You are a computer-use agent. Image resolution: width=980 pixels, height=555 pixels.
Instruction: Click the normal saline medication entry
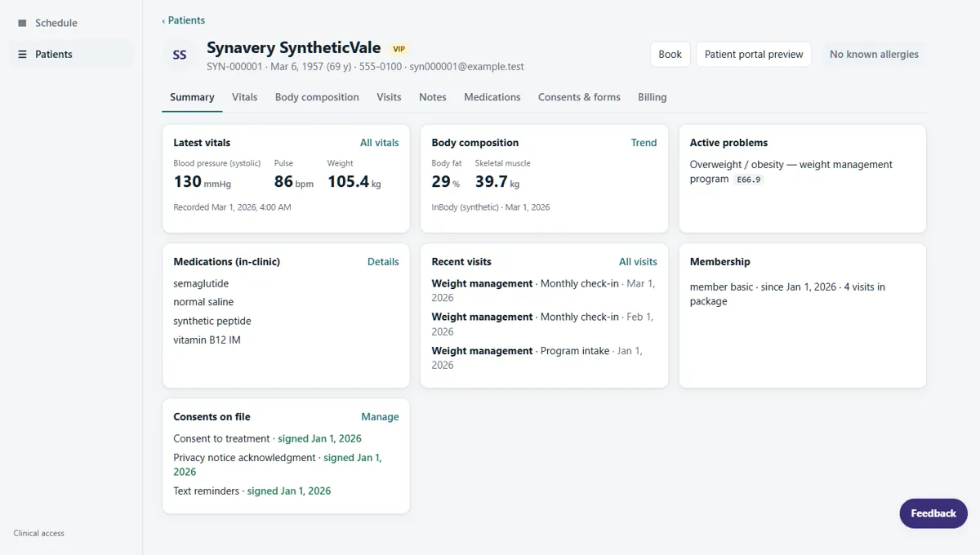click(x=203, y=302)
